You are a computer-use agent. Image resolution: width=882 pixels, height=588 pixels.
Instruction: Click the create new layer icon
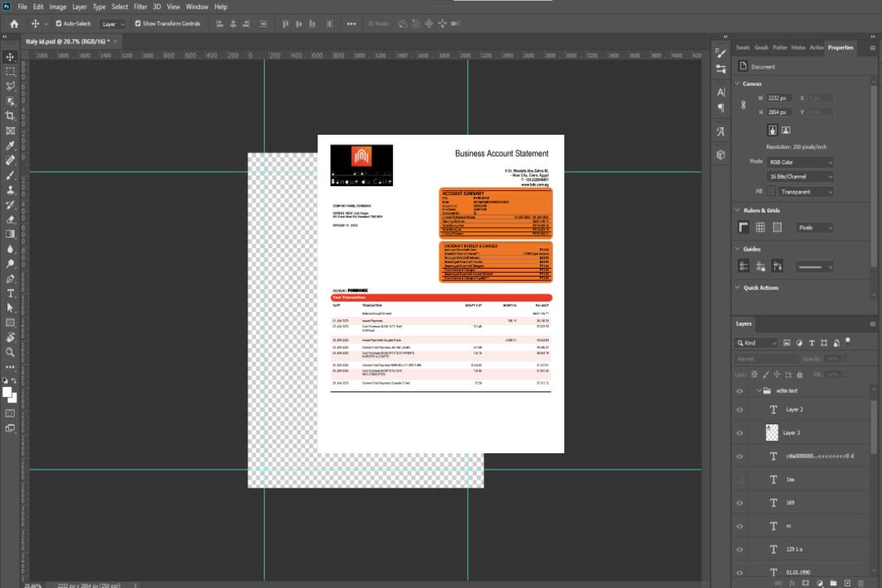[x=847, y=582]
